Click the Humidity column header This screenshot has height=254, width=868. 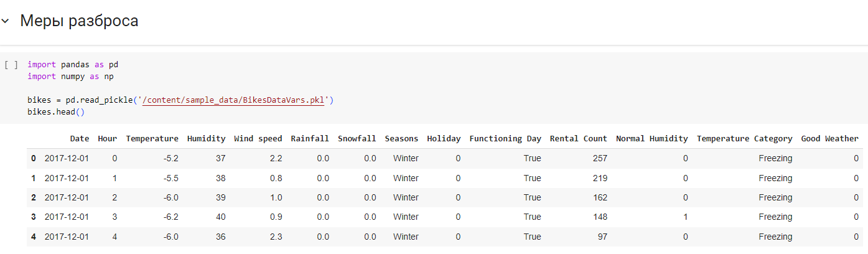pyautogui.click(x=206, y=139)
